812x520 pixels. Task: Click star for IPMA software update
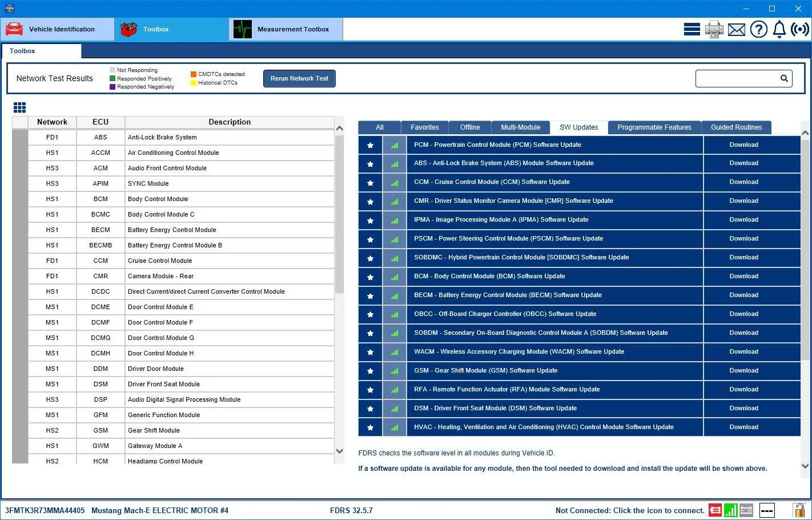370,221
